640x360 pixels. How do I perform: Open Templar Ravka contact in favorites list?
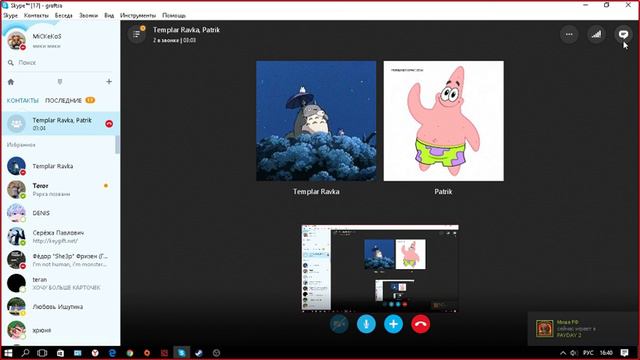[x=60, y=166]
